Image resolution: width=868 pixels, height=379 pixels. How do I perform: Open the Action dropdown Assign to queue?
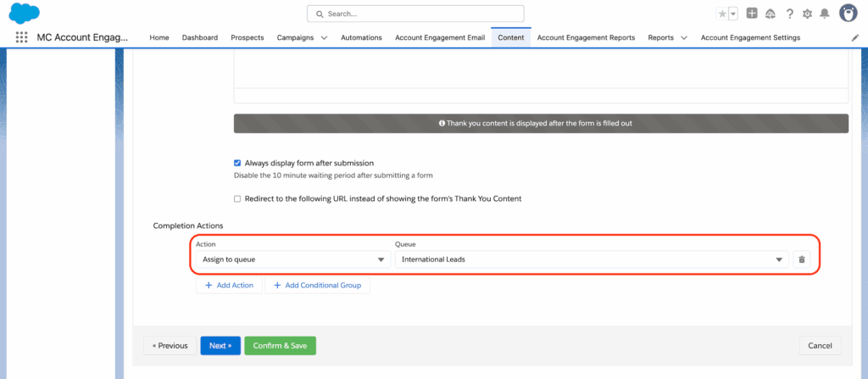pyautogui.click(x=293, y=259)
